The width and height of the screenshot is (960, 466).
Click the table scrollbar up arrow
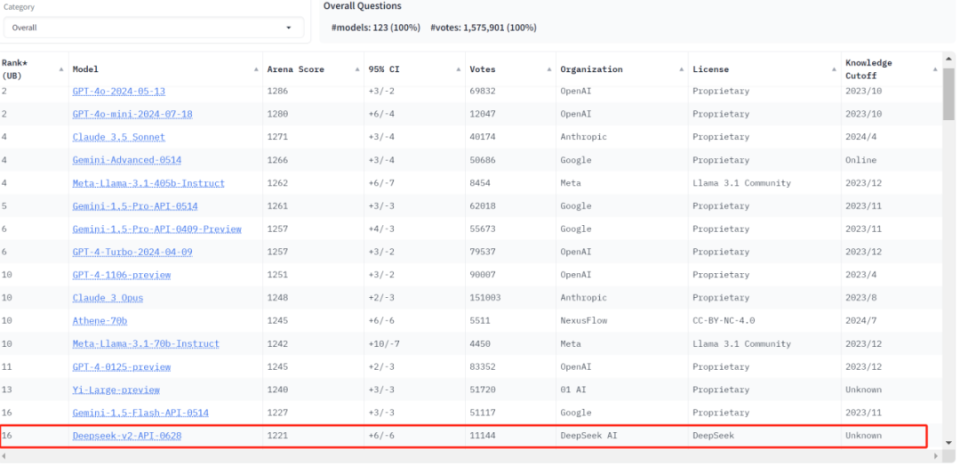click(948, 59)
